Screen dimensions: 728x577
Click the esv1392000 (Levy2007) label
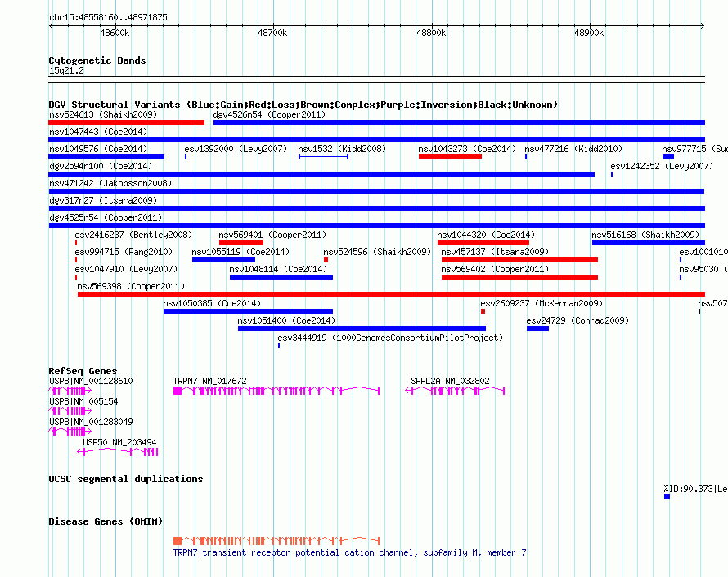point(236,149)
